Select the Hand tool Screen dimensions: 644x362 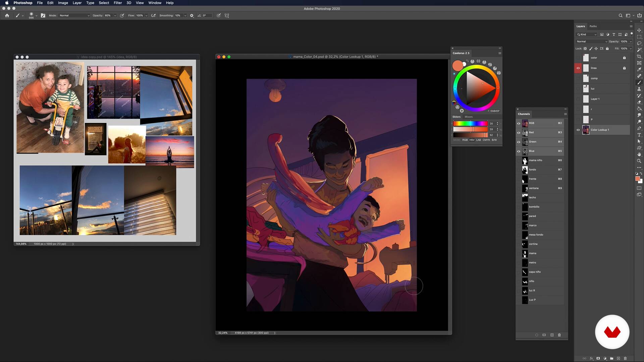point(639,155)
